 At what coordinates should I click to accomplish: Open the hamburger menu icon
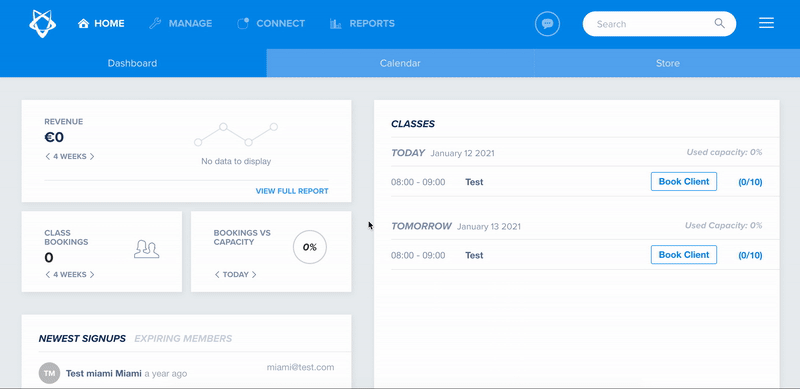pyautogui.click(x=766, y=23)
